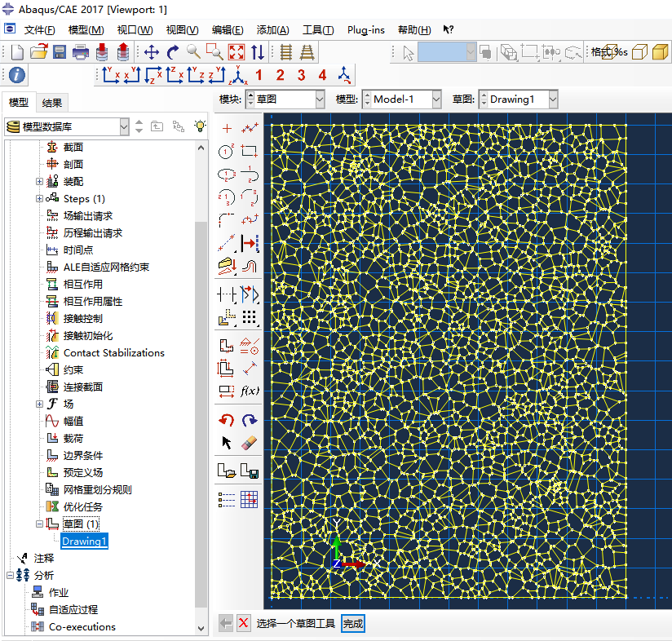Open the Plug-ins menu
The height and width of the screenshot is (641, 672).
[x=365, y=30]
